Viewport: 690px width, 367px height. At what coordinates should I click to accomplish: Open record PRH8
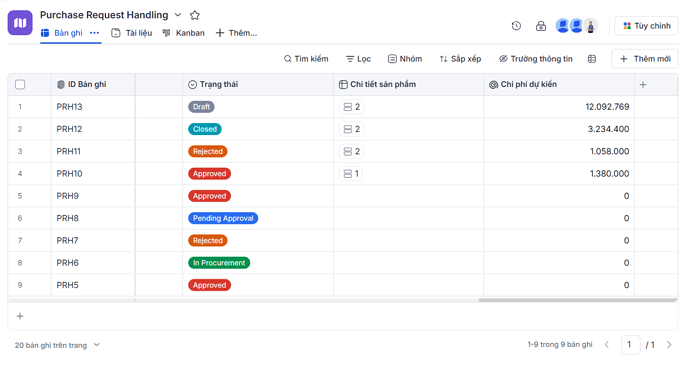67,218
